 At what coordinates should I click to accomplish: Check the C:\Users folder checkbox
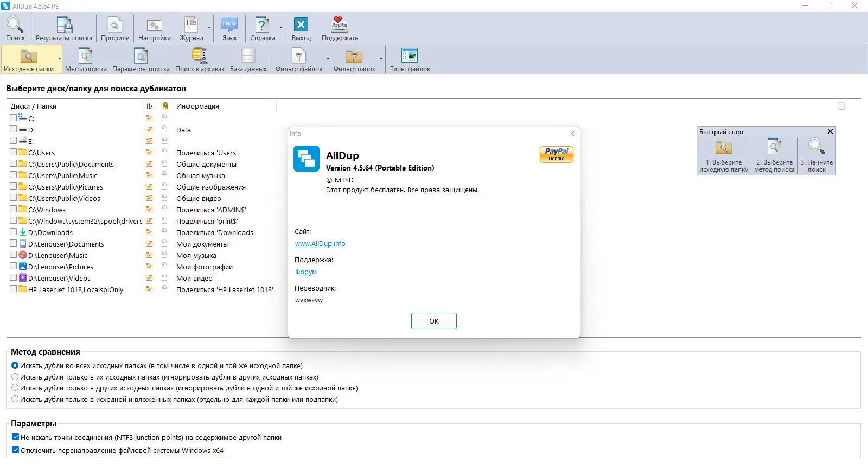[14, 152]
